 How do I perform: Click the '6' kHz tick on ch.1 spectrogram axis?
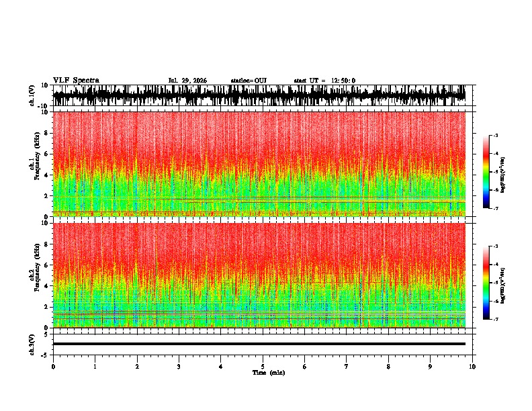tap(46, 154)
